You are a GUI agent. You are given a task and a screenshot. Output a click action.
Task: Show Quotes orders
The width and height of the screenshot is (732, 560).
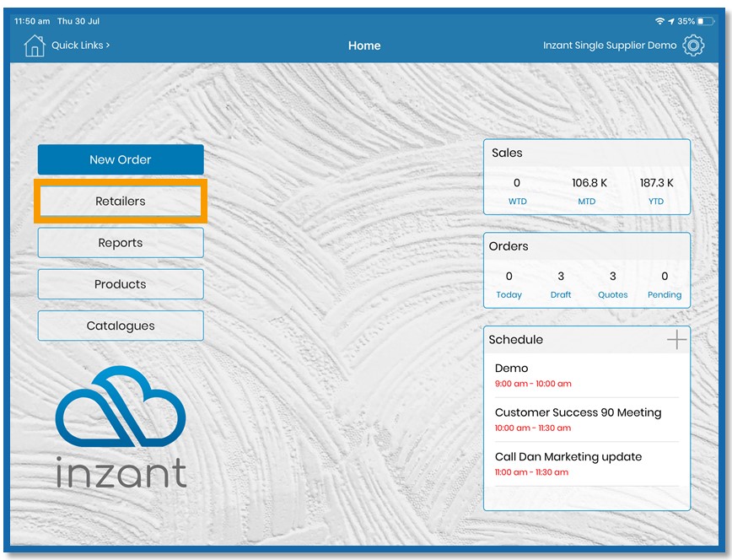click(x=612, y=285)
